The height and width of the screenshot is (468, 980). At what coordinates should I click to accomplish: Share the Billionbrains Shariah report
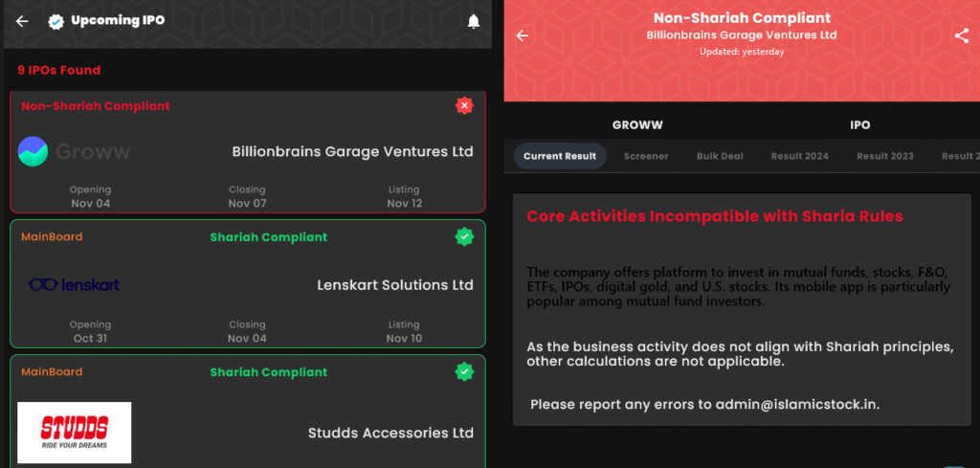(961, 36)
